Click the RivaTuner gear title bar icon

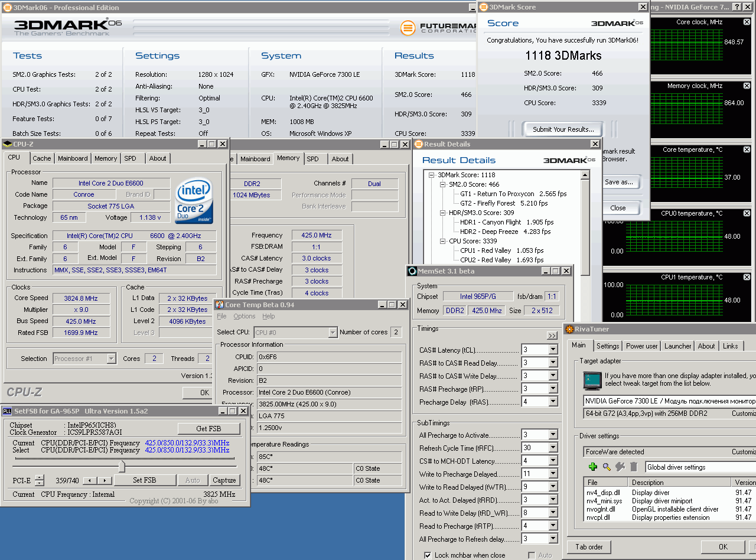click(x=569, y=329)
